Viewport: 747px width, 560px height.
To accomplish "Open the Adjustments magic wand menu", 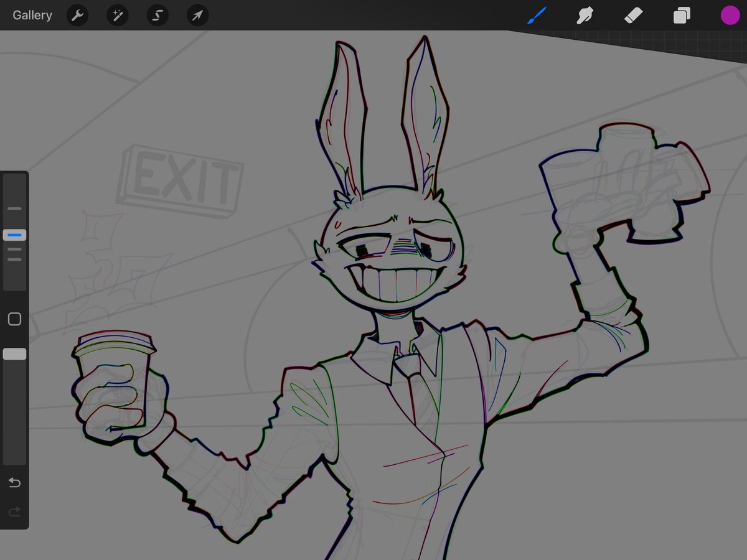I will (117, 16).
